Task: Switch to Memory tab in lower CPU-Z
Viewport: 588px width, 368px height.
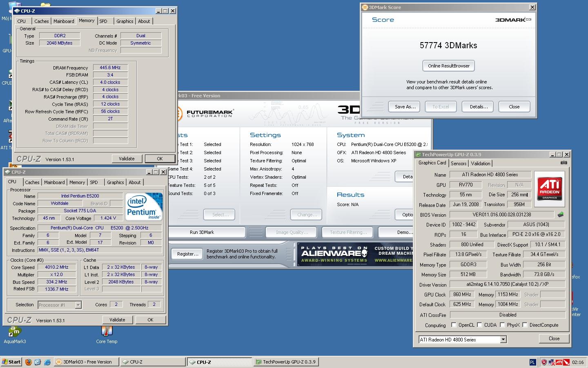Action: (x=77, y=182)
